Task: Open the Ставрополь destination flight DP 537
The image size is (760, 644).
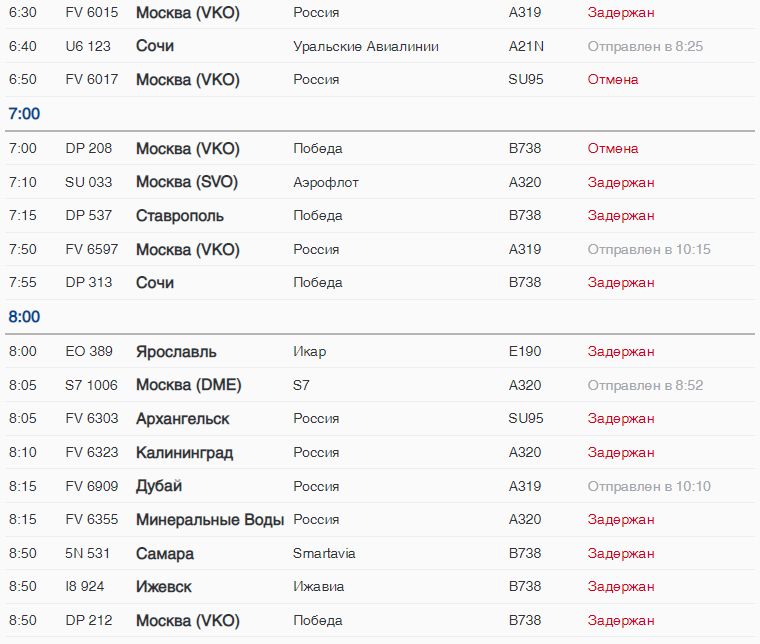Action: click(x=380, y=216)
